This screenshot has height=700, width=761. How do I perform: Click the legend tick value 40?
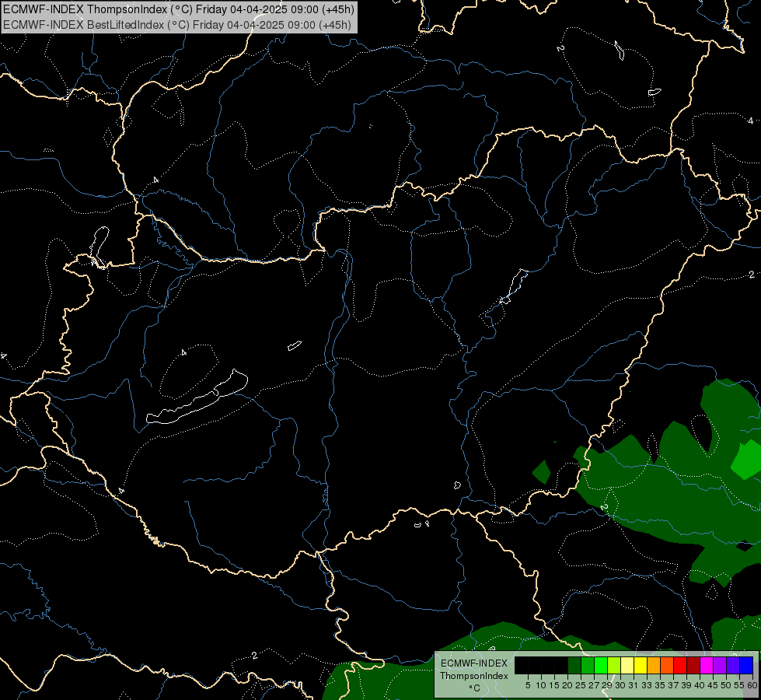pyautogui.click(x=700, y=685)
